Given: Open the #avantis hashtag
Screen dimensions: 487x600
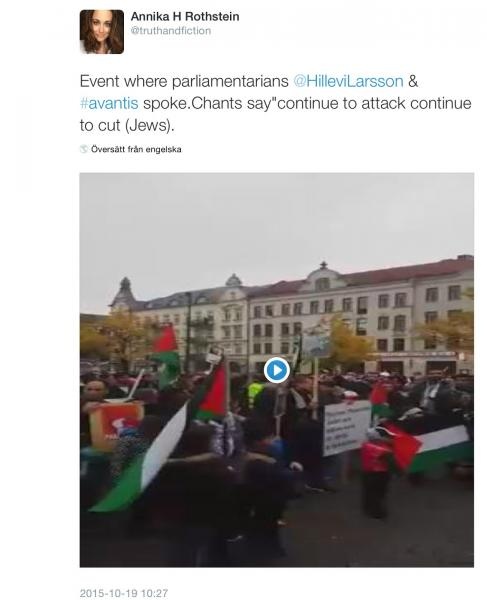Looking at the screenshot, I should pyautogui.click(x=109, y=103).
